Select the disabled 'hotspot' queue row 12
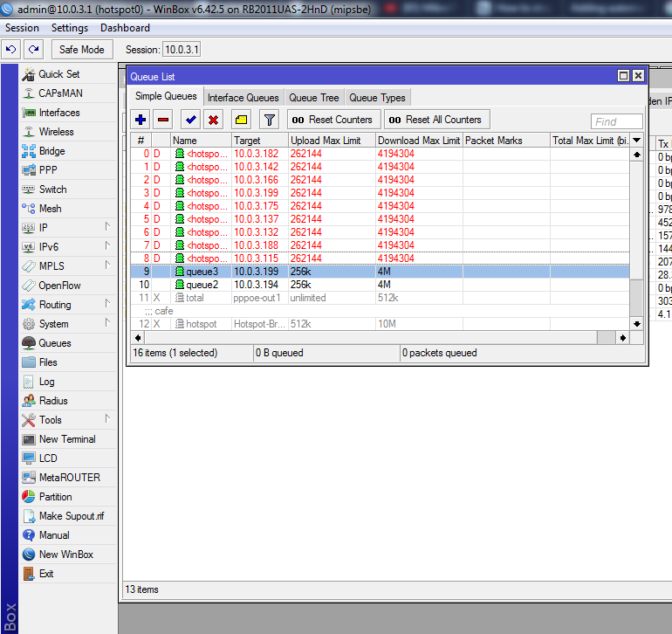The width and height of the screenshot is (672, 634). (381, 324)
